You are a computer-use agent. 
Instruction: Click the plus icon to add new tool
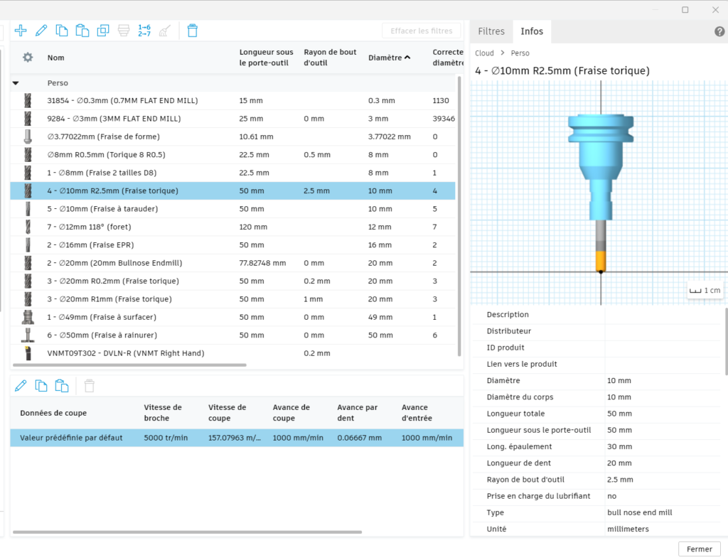(x=21, y=30)
